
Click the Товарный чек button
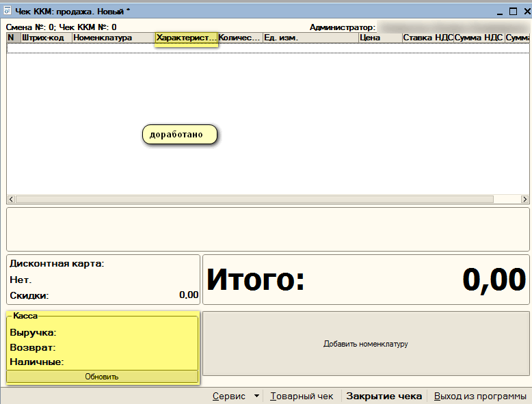click(302, 396)
